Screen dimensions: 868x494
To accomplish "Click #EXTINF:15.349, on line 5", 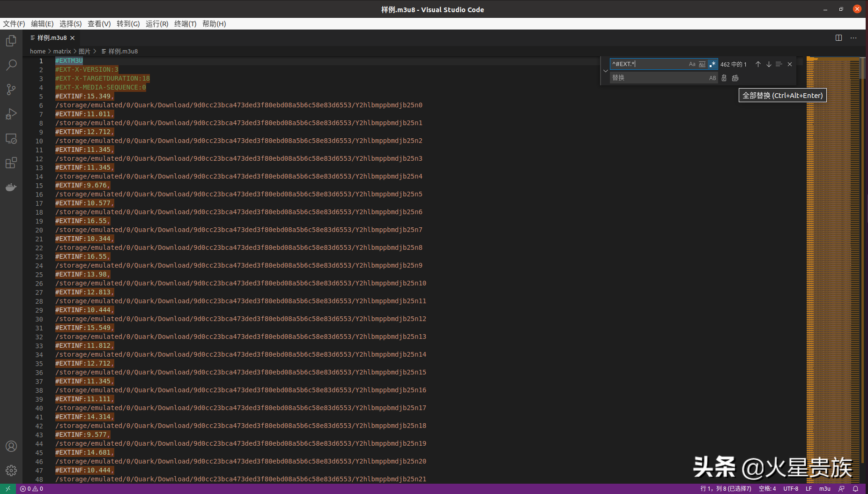I will pyautogui.click(x=85, y=97).
